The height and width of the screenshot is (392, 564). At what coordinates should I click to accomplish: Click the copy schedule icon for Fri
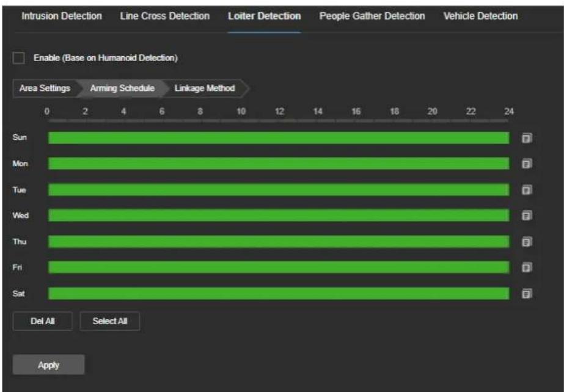click(x=527, y=267)
